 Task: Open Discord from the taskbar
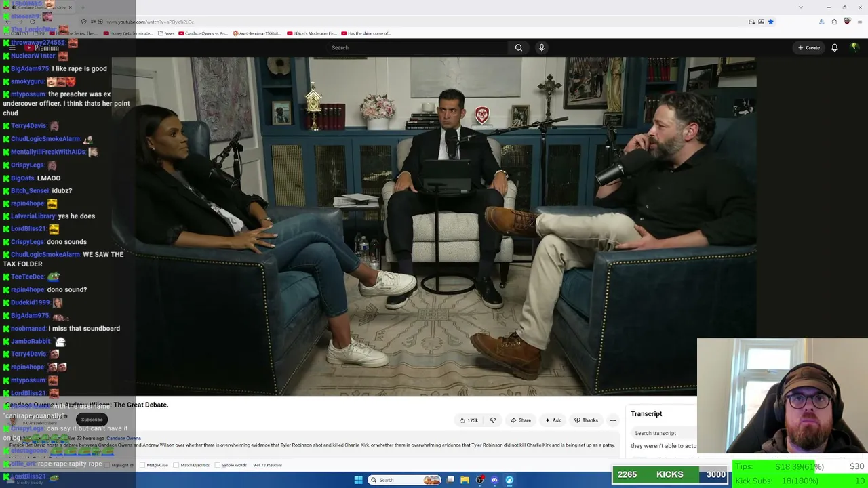(x=494, y=480)
